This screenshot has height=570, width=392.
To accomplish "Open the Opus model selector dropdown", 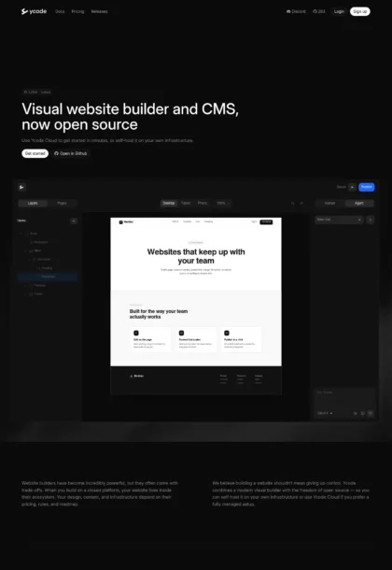I will [325, 413].
